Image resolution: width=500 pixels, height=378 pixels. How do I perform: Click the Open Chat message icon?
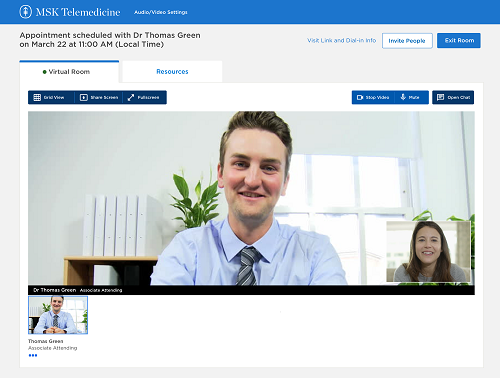coord(440,97)
